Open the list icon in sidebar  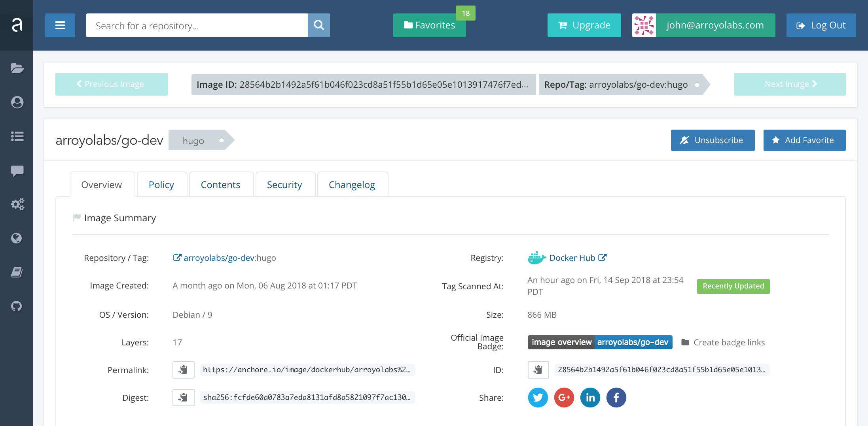click(17, 136)
